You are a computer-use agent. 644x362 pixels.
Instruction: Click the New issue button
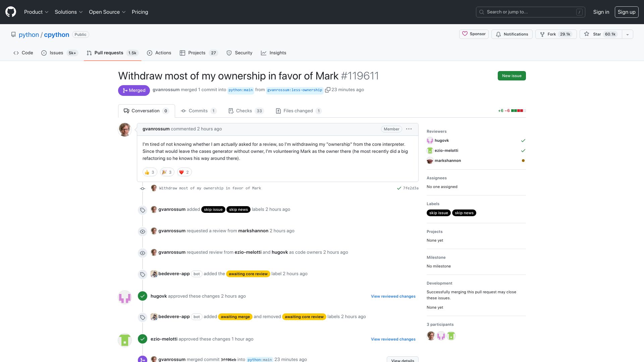click(512, 76)
